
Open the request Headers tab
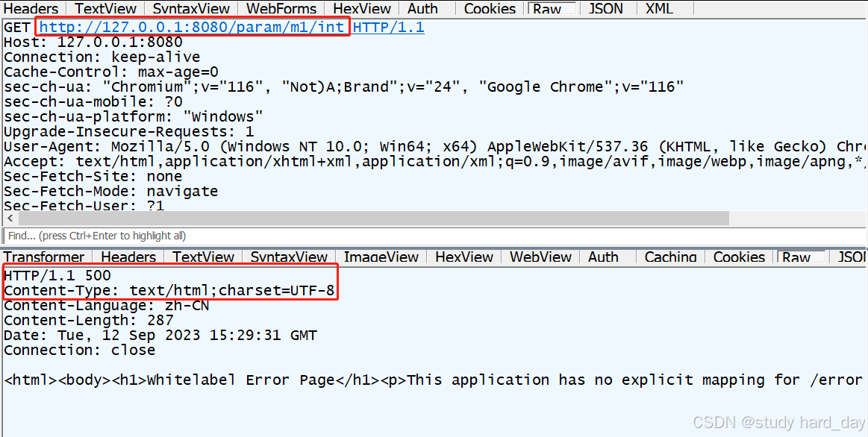pyautogui.click(x=31, y=9)
